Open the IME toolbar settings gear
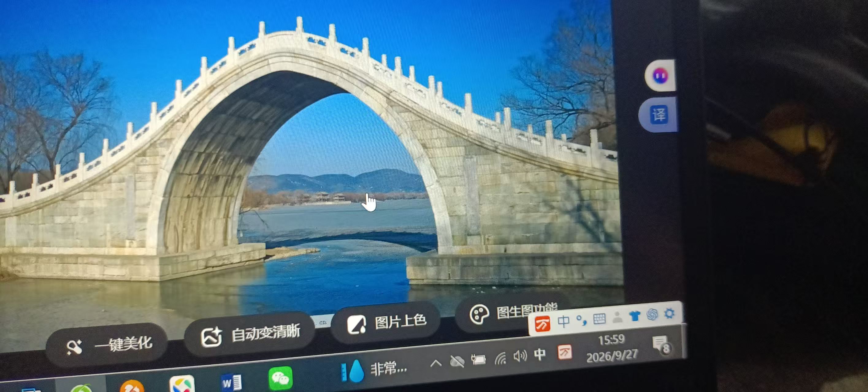The height and width of the screenshot is (392, 868). click(669, 313)
